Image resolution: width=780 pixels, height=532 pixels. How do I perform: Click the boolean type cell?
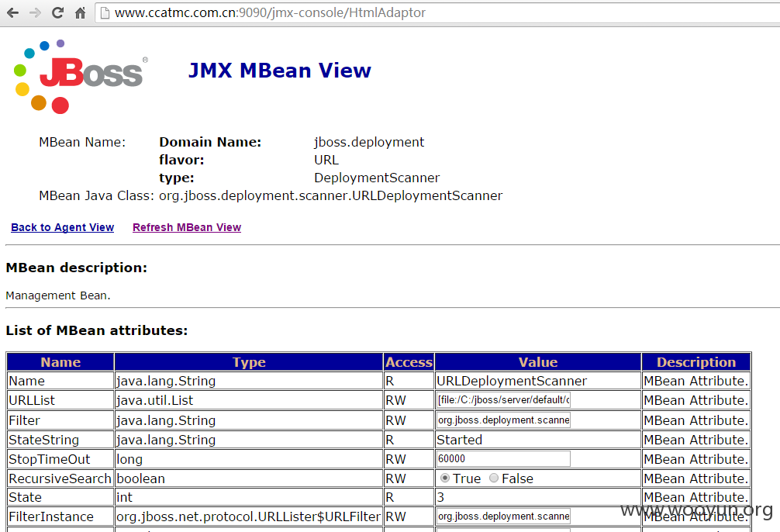coord(249,478)
